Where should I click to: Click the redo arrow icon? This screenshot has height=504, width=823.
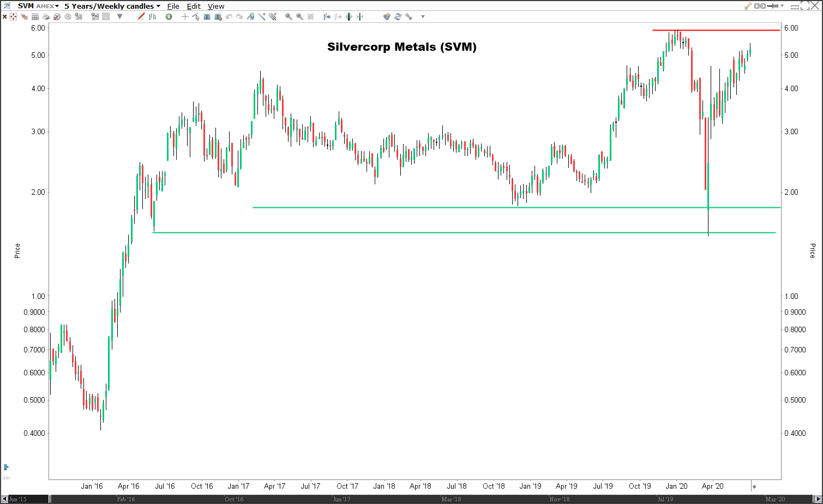[x=239, y=17]
